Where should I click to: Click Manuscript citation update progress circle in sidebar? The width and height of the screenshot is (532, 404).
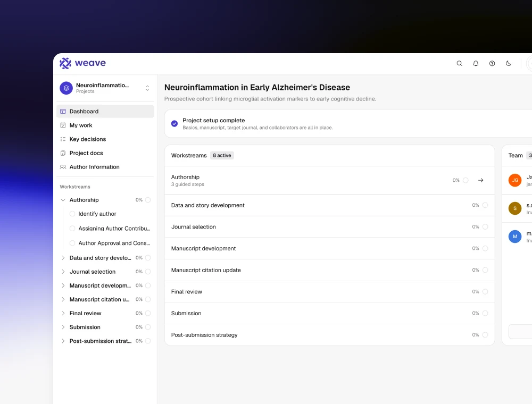click(x=148, y=300)
